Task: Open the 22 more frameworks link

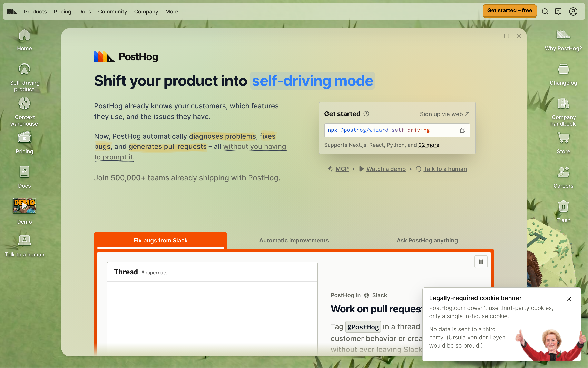Action: [429, 145]
